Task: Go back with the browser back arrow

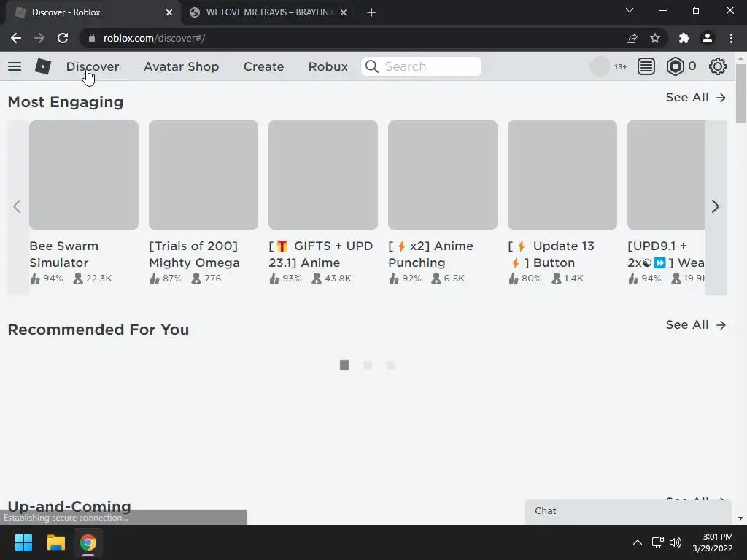Action: point(16,38)
